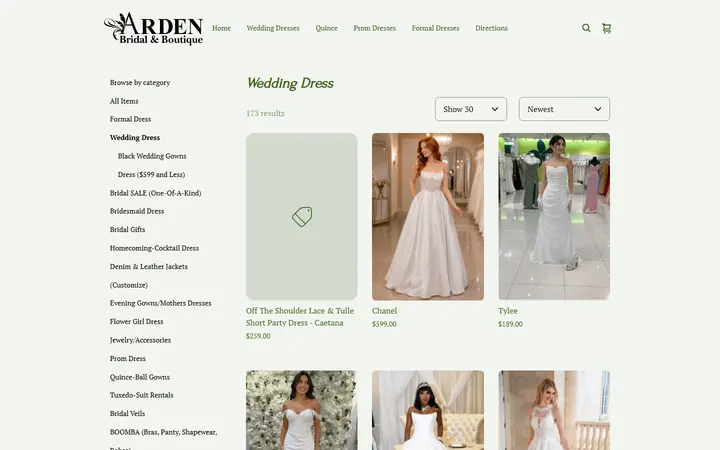Open Quince-Ball Gowns category

140,377
